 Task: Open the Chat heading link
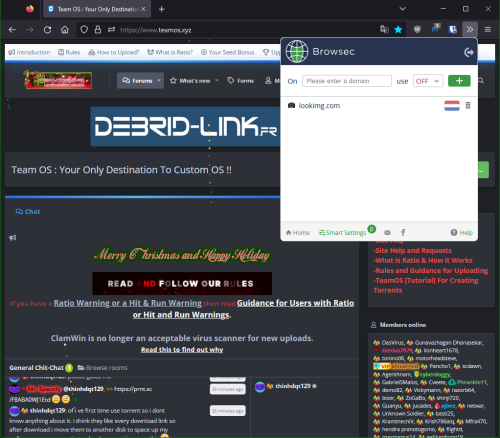28,212
